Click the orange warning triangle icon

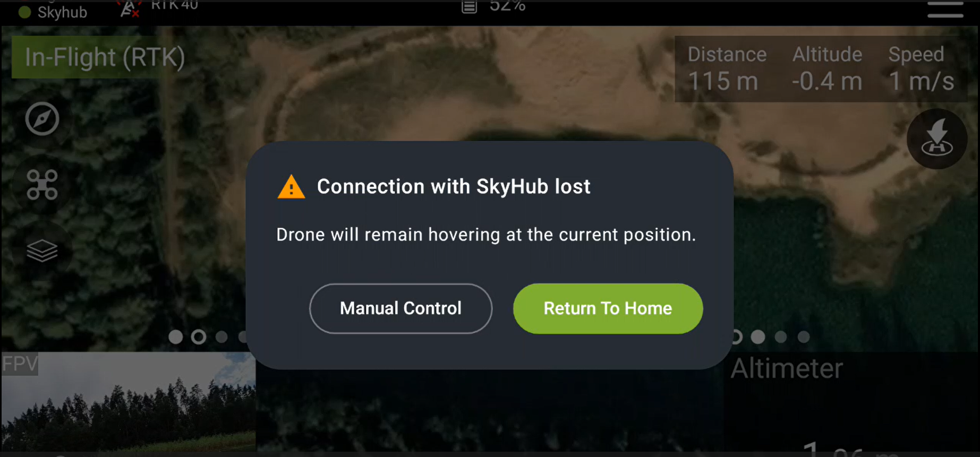(291, 187)
